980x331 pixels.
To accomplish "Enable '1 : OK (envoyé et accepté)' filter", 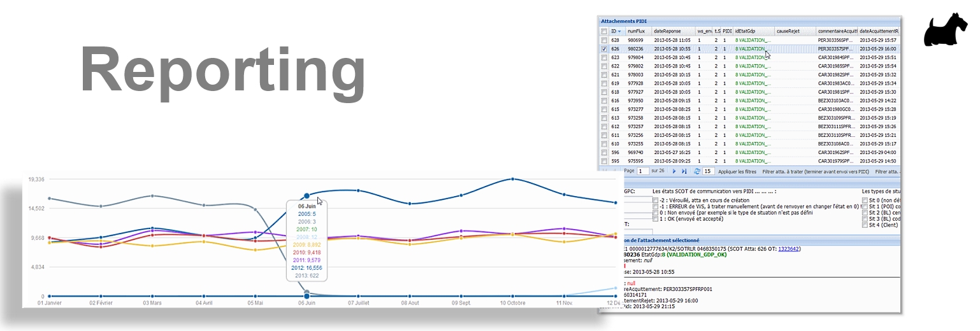I will pyautogui.click(x=656, y=219).
